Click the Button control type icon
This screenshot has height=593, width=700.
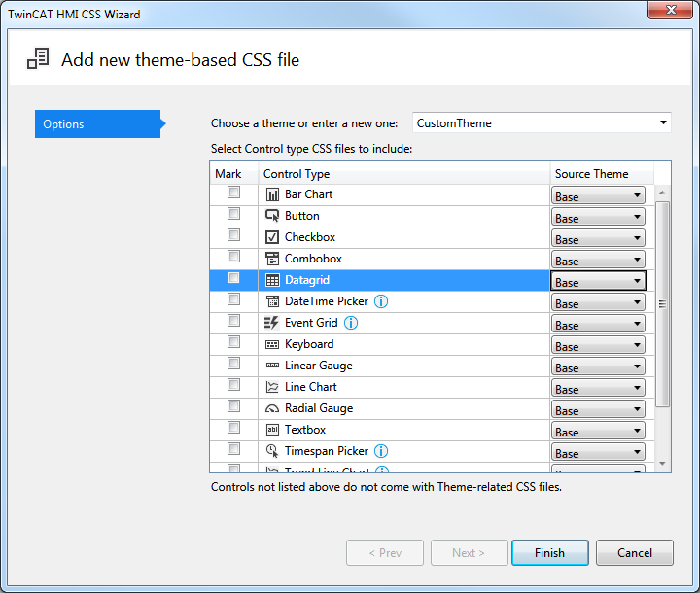click(272, 216)
